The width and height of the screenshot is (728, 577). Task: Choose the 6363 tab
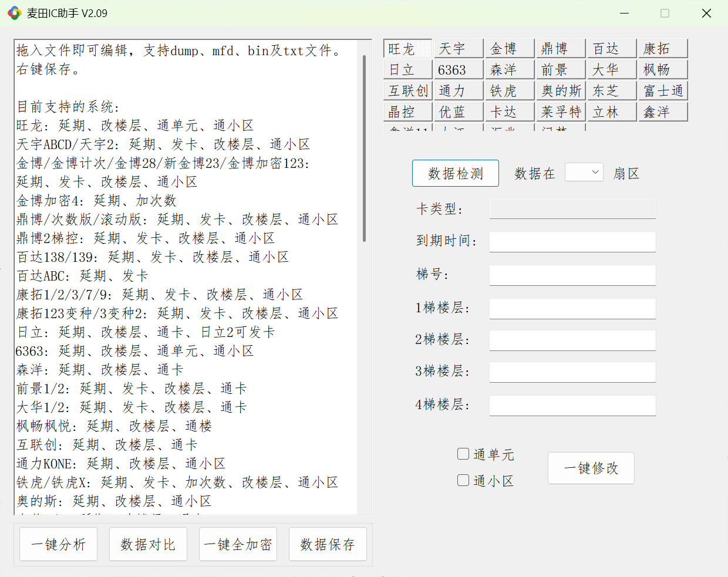point(459,70)
